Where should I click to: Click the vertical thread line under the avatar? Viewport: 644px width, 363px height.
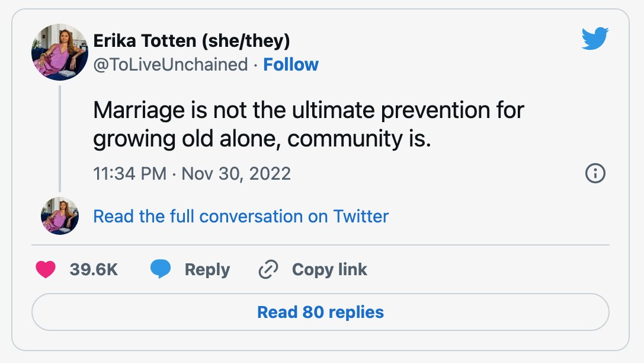pyautogui.click(x=60, y=139)
